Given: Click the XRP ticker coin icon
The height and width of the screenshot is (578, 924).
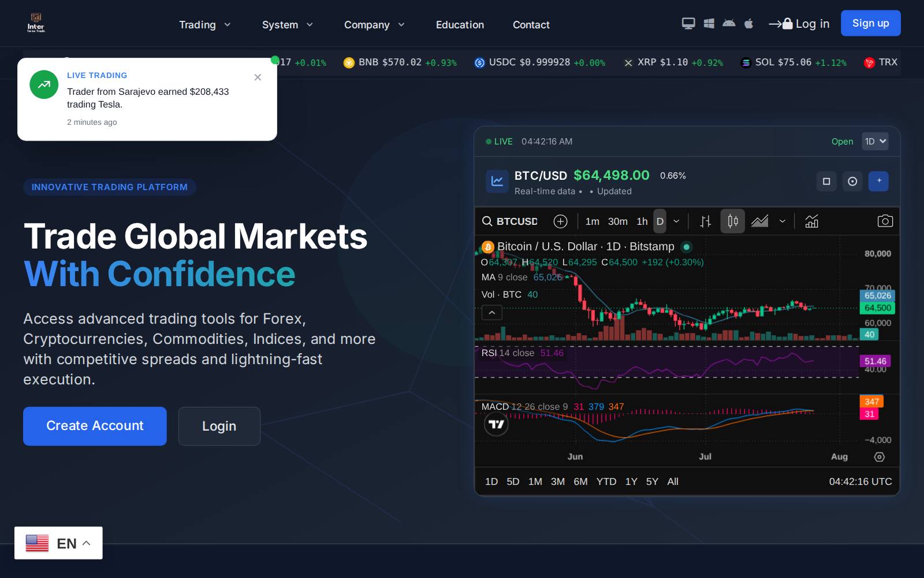Looking at the screenshot, I should 628,62.
